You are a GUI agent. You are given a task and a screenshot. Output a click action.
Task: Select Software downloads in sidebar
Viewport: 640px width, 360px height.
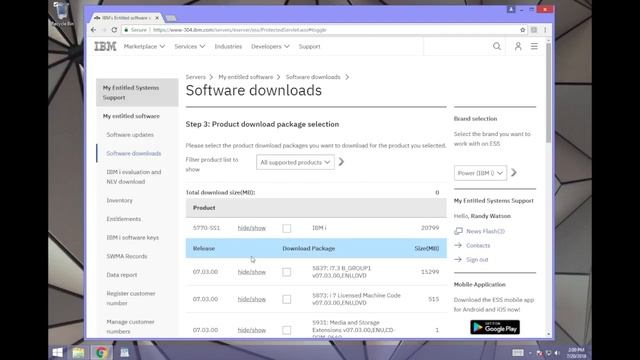coord(134,153)
